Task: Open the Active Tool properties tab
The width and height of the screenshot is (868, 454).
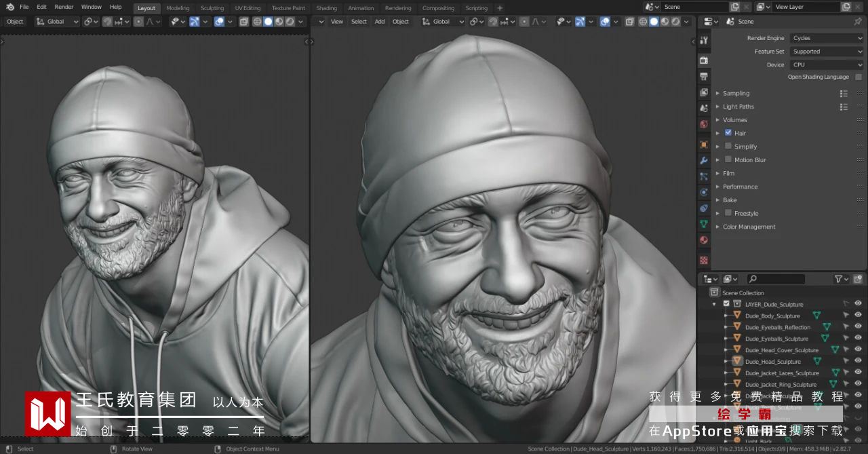Action: click(x=704, y=41)
